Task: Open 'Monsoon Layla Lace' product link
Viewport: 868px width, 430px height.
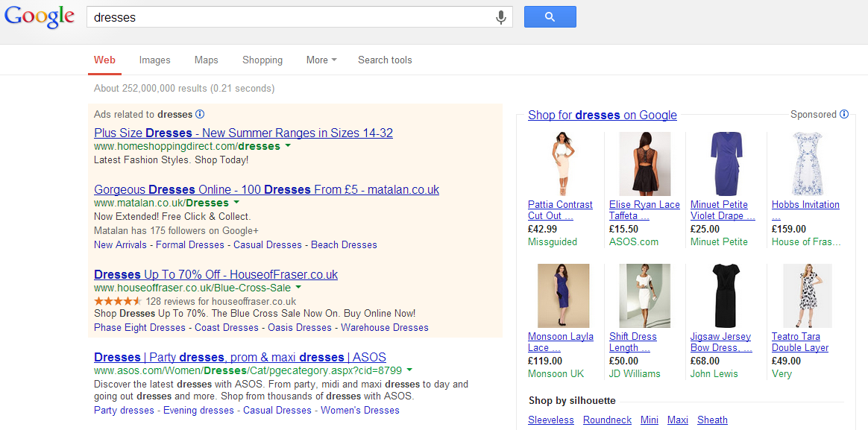Action: [561, 343]
